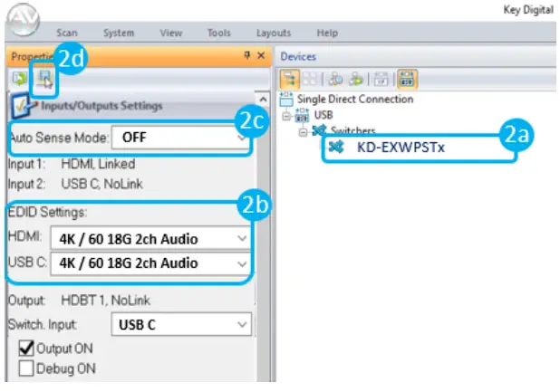Select the grid view icon in Devices toolbar

click(310, 79)
